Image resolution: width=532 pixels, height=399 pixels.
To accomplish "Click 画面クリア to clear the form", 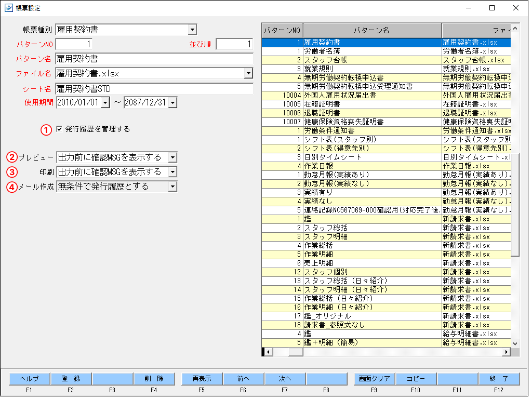I will point(373,379).
